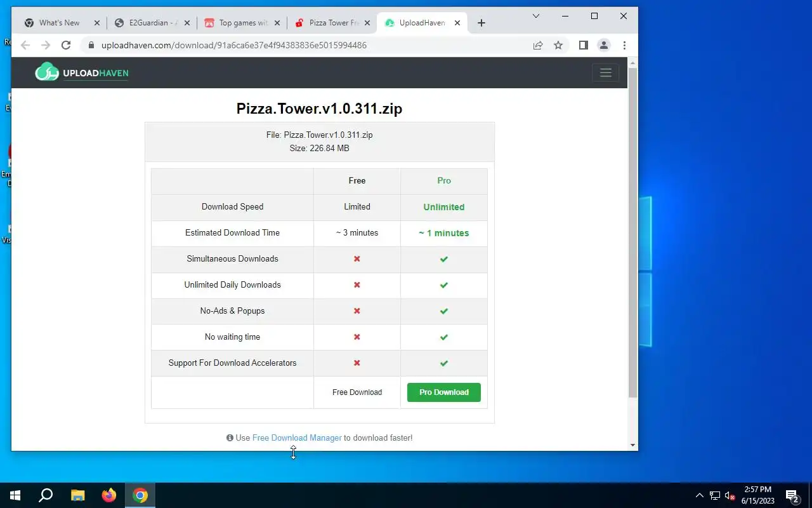Click the green check for Simultaneous Downloads
The width and height of the screenshot is (812, 508).
coord(444,259)
